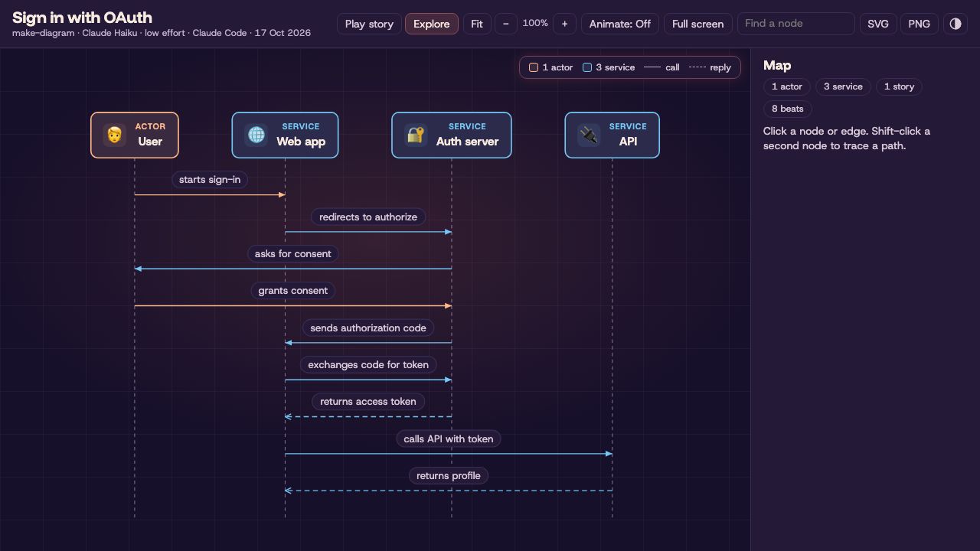
Task: Click the Auth server padlock icon
Action: tap(416, 135)
